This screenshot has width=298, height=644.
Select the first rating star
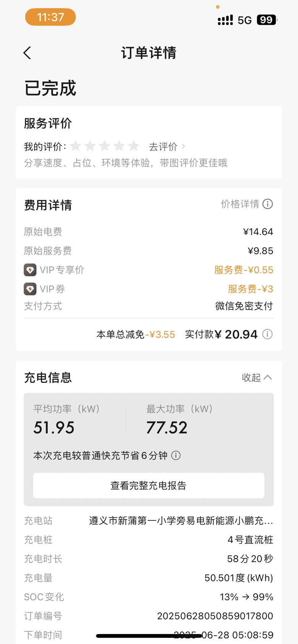[x=76, y=146]
